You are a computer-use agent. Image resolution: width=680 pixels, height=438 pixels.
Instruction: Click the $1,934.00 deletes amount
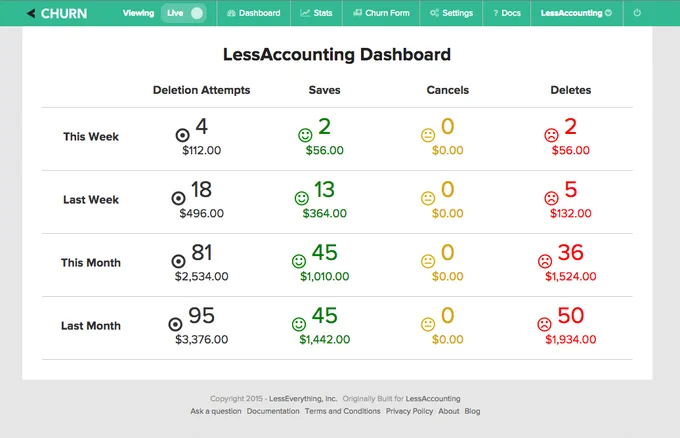pos(571,340)
